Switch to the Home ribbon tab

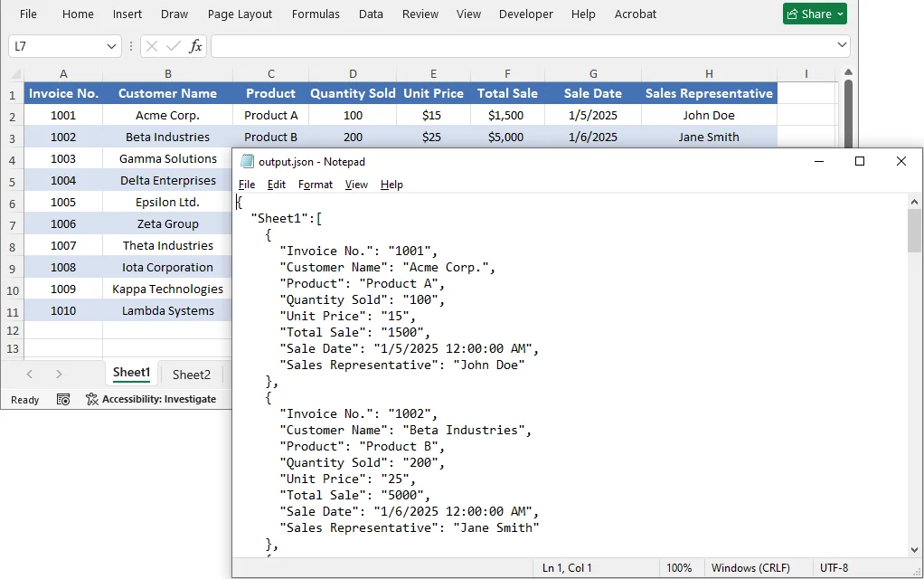click(x=78, y=14)
